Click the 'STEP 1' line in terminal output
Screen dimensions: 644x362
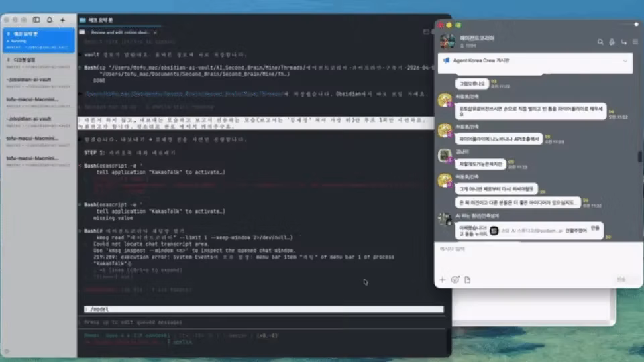tap(129, 152)
